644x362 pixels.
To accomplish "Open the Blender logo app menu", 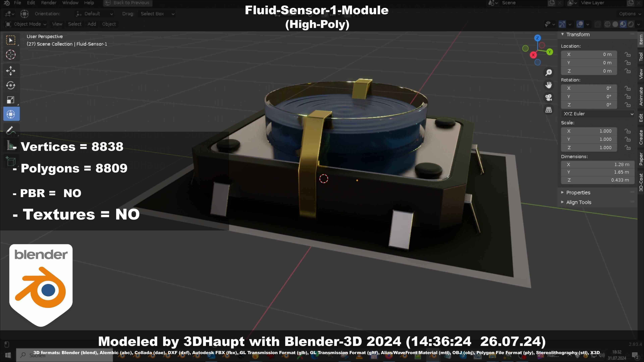I will coord(7,3).
